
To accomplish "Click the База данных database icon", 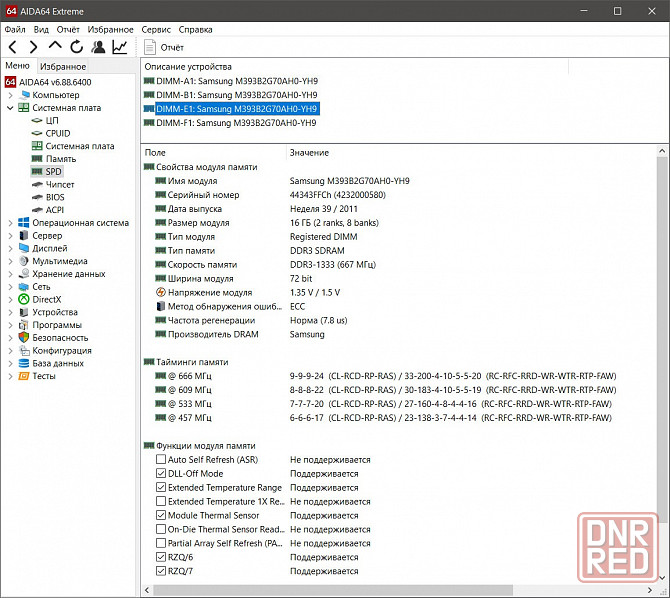I will tap(24, 363).
